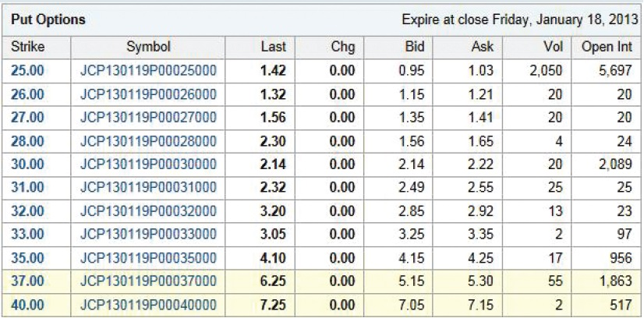The width and height of the screenshot is (644, 318).
Task: Select open interest 1,863
Action: click(x=614, y=281)
